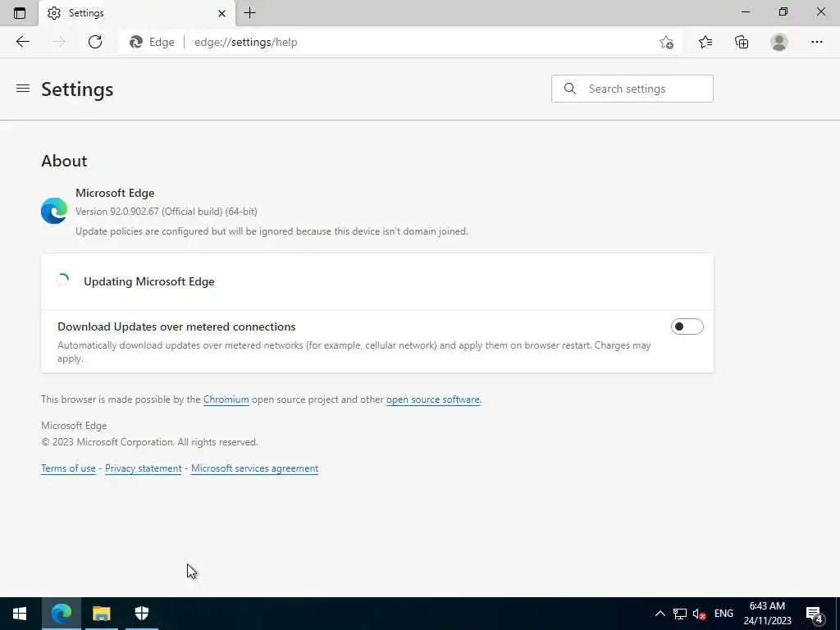Image resolution: width=840 pixels, height=630 pixels.
Task: Open the notification center icon
Action: [815, 614]
